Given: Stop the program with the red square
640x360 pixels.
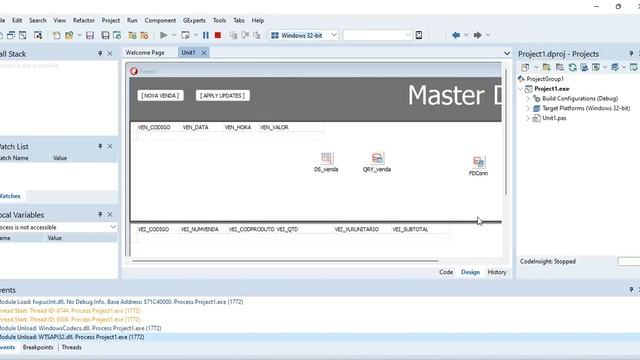Looking at the screenshot, I should [218, 36].
